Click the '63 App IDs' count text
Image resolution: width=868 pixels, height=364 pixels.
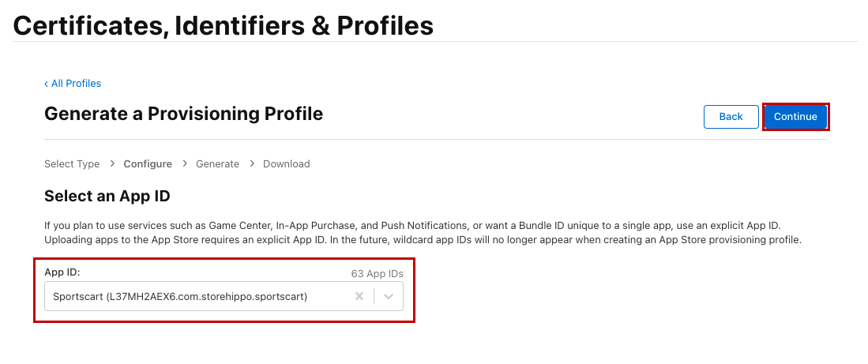point(377,274)
